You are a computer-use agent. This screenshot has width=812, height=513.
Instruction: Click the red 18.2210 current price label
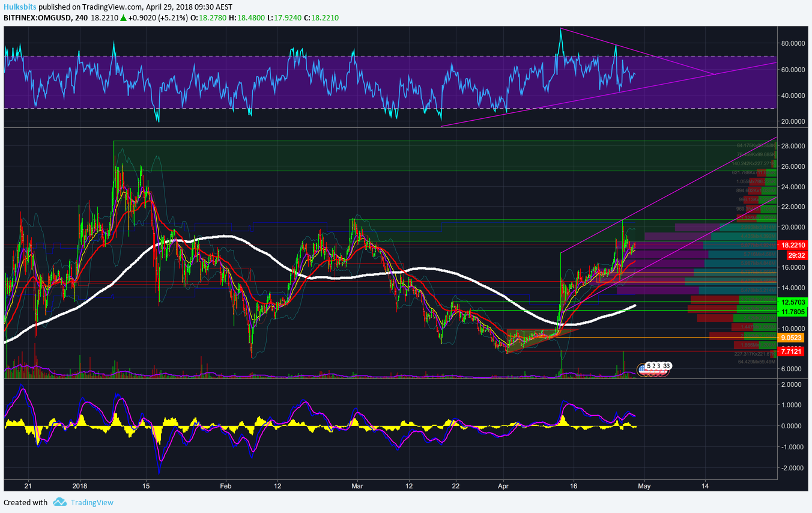pos(793,245)
